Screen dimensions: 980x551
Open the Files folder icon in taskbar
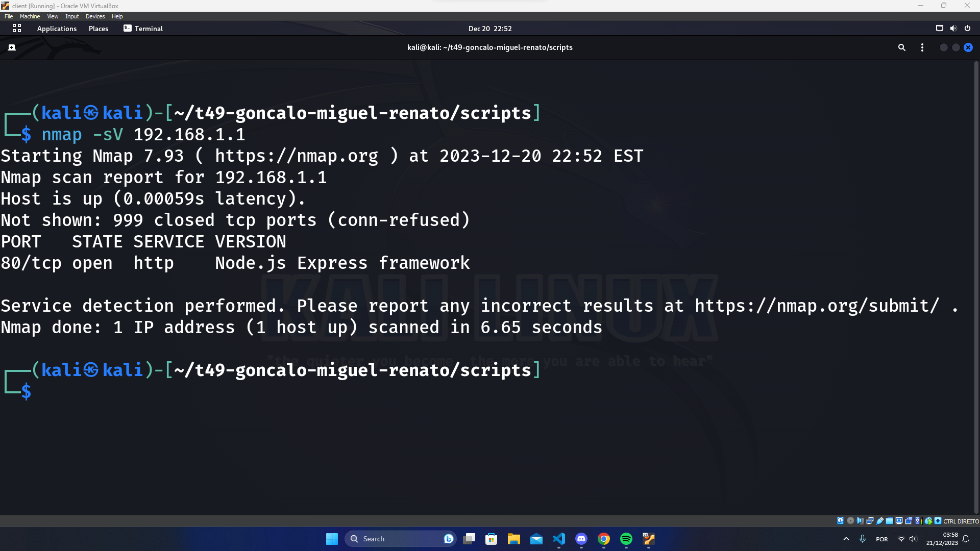click(x=513, y=538)
